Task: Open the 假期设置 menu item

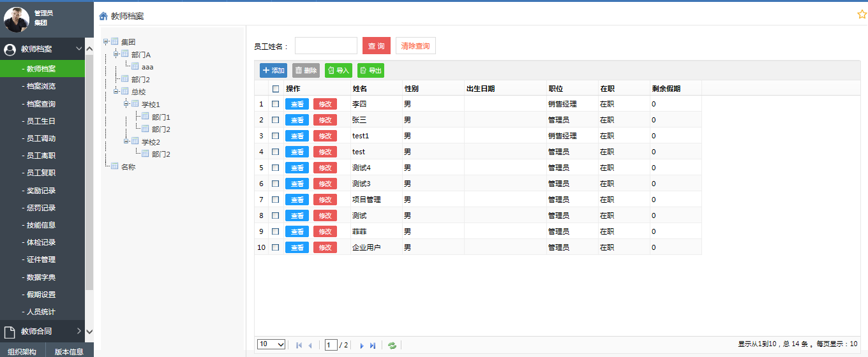Action: click(42, 295)
